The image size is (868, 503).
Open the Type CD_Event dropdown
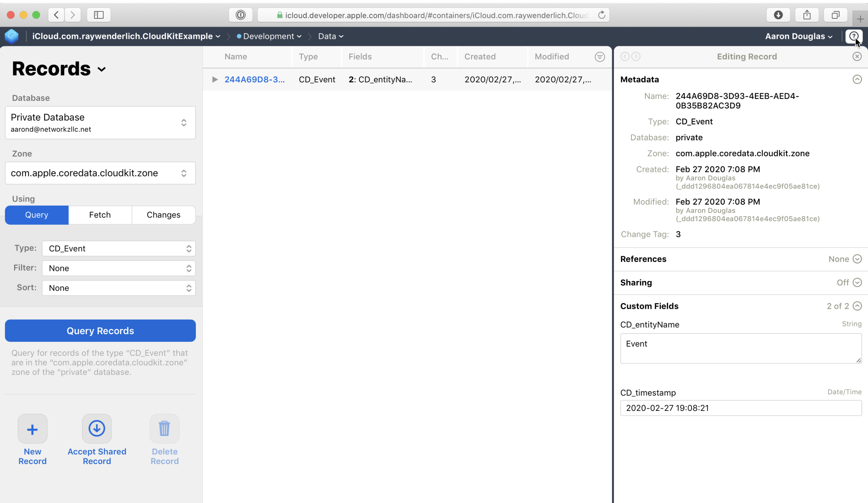(x=119, y=249)
